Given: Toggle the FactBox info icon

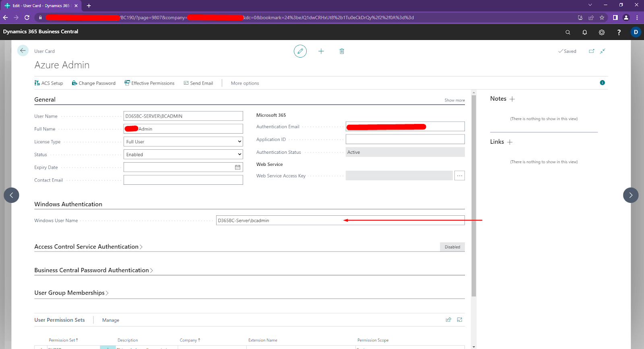Looking at the screenshot, I should click(603, 83).
